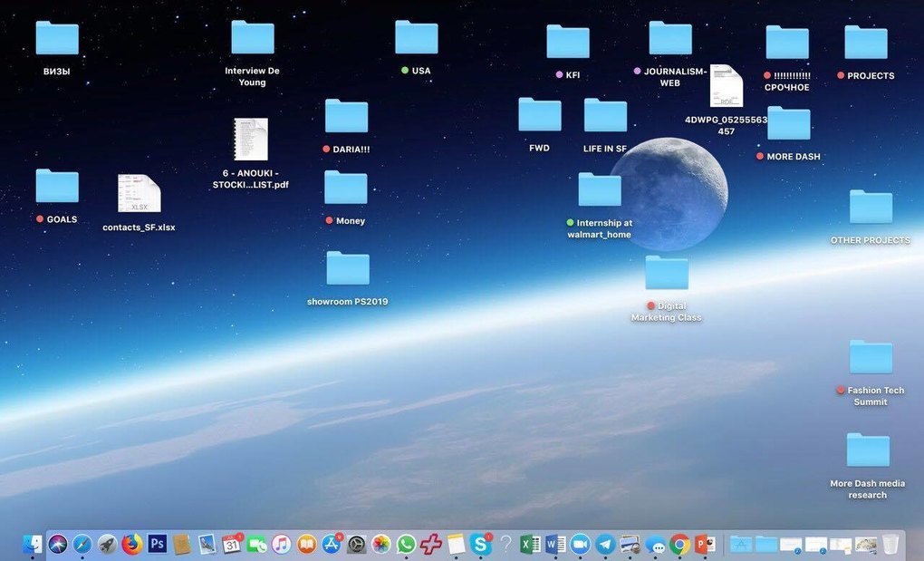Open the Trash in the Dock

tap(890, 544)
